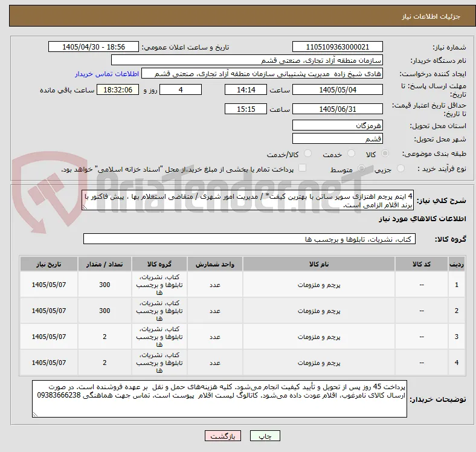Click the گروه کالا field
The height and width of the screenshot is (452, 476).
[249, 239]
